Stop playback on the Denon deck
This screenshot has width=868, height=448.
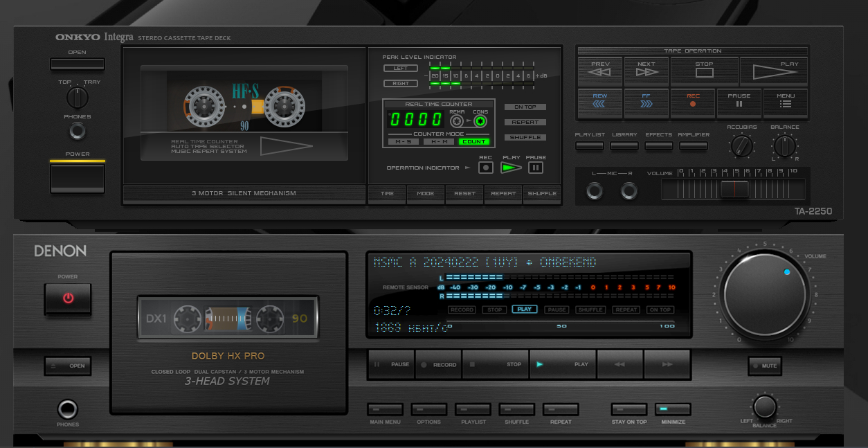click(x=495, y=364)
